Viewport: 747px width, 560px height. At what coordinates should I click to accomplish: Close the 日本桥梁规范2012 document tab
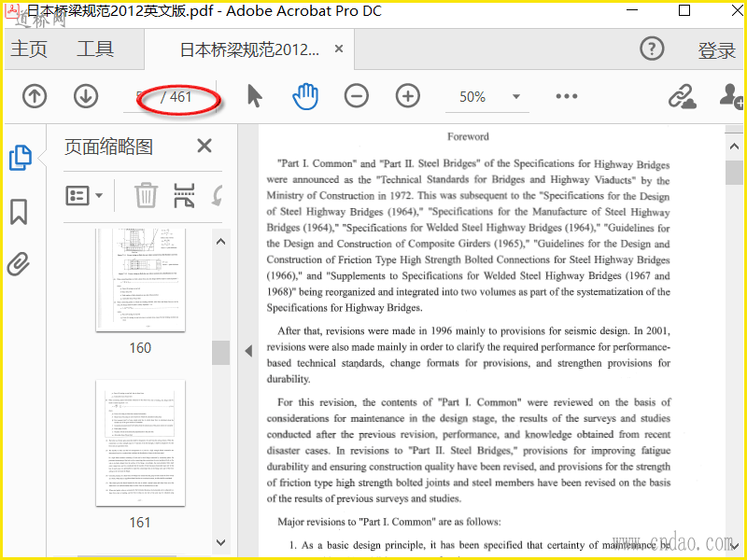coord(339,49)
